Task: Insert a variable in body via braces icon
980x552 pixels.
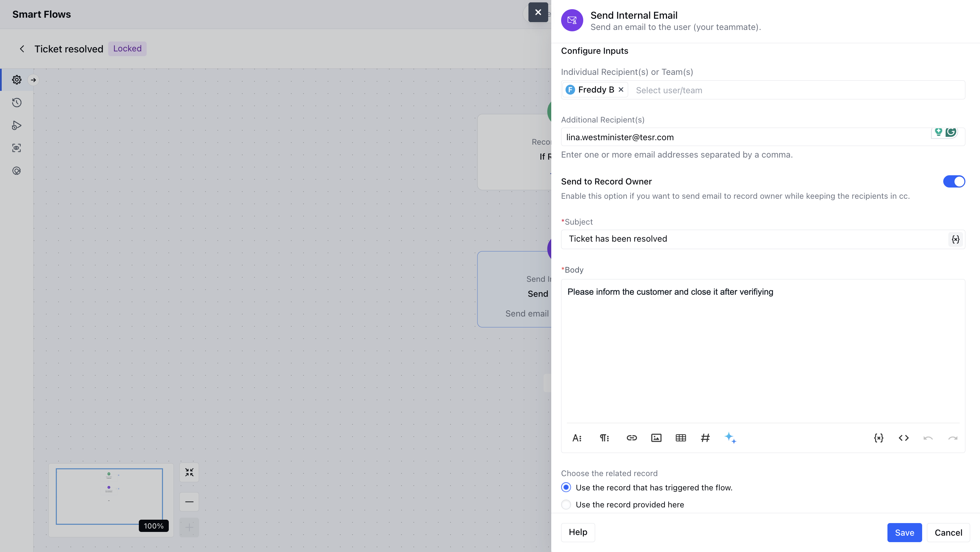Action: pyautogui.click(x=878, y=438)
